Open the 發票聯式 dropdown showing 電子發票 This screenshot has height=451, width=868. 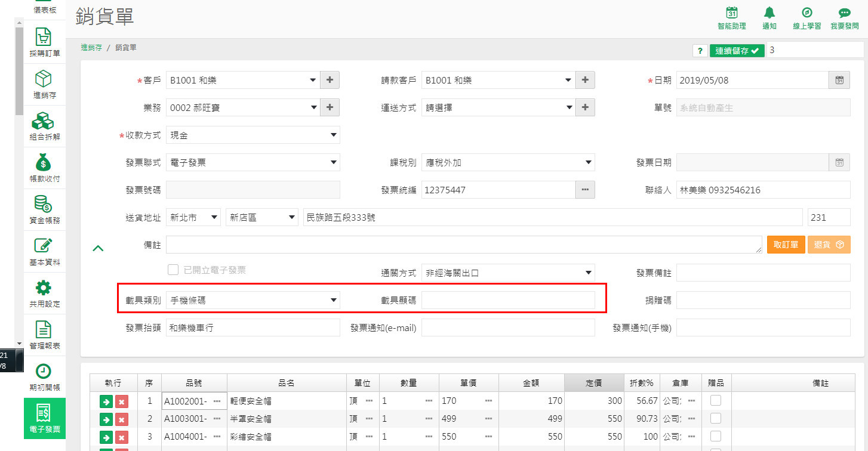point(253,162)
